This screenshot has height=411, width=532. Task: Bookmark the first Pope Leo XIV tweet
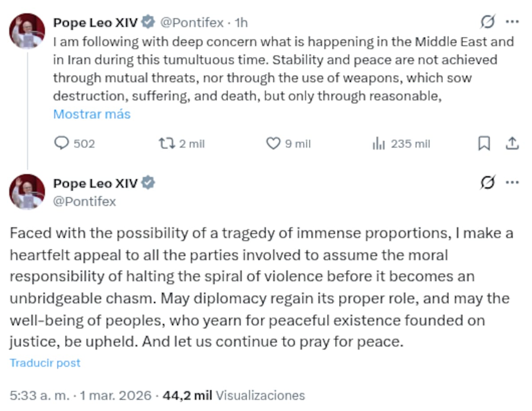pyautogui.click(x=484, y=143)
